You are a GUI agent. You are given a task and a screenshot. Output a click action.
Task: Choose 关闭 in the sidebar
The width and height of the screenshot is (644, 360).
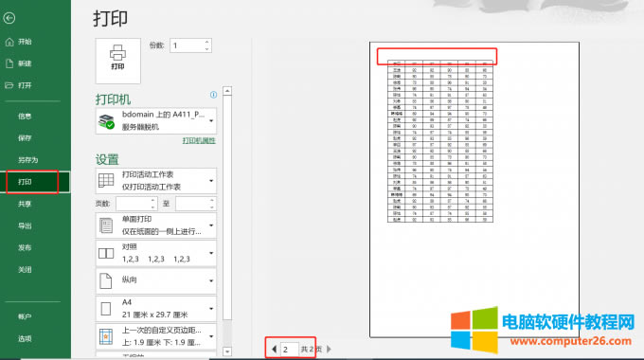click(25, 270)
